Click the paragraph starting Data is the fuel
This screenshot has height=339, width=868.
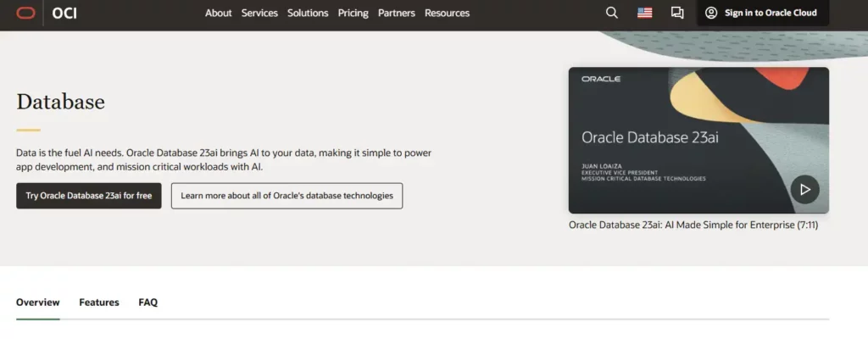tap(224, 159)
